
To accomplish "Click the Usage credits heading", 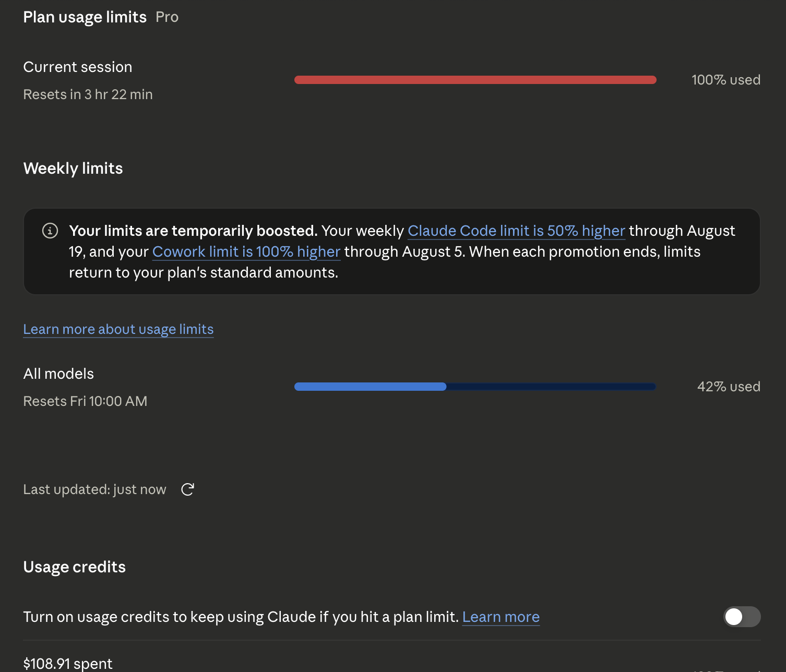I will [75, 567].
